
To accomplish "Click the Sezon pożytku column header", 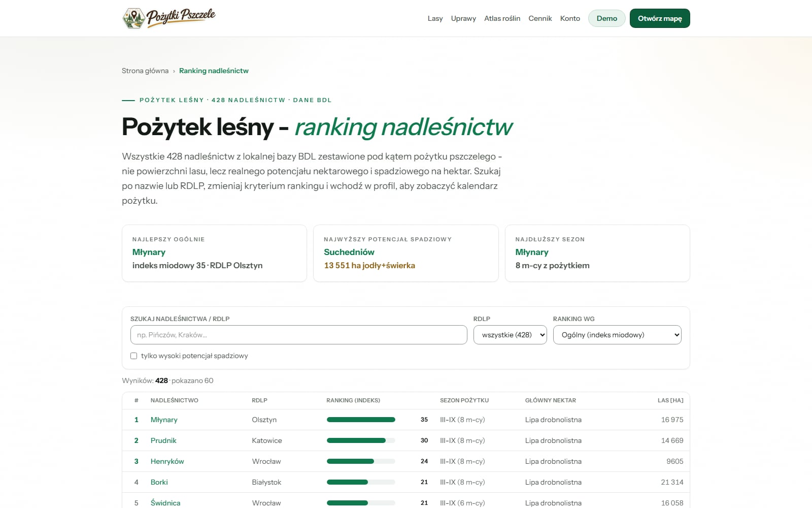I will pos(464,400).
